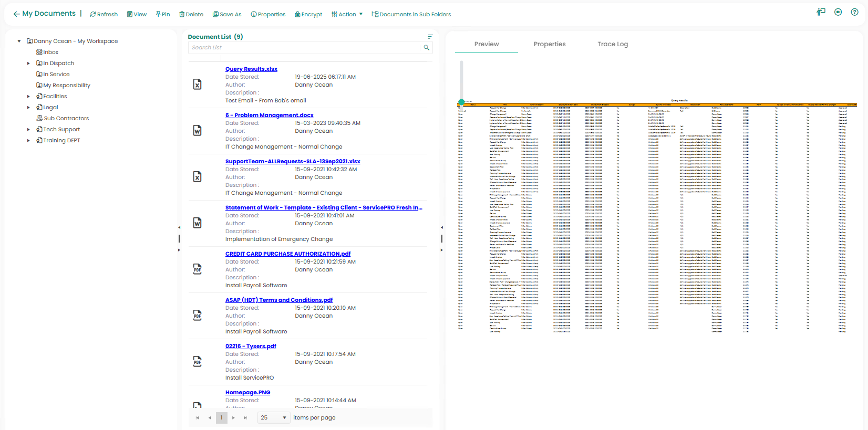Switch to the Properties tab

[x=549, y=44]
